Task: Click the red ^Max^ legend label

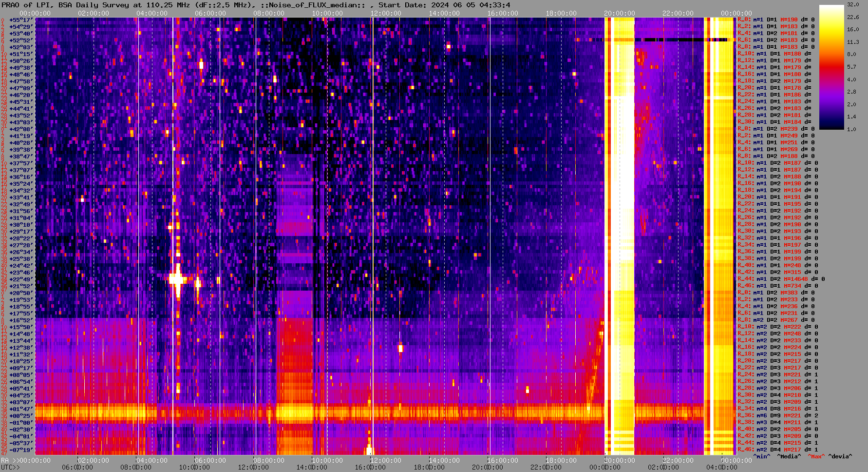Action: click(x=816, y=457)
